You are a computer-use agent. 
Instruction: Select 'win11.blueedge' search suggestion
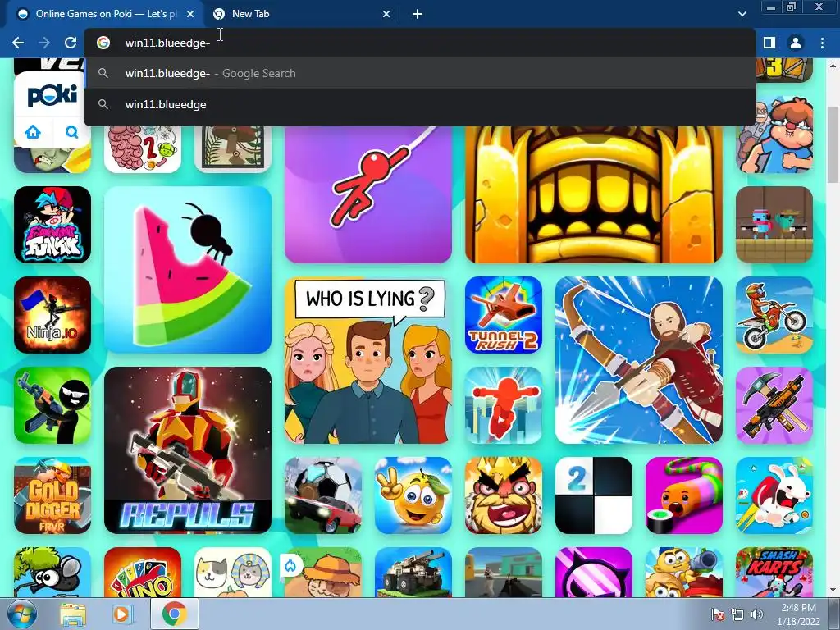pyautogui.click(x=420, y=104)
